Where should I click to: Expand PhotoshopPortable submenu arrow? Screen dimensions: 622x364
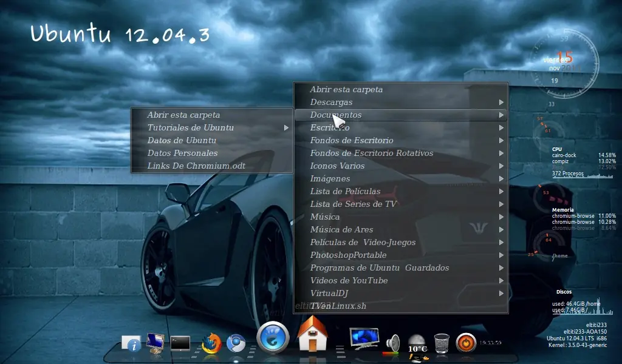(x=501, y=255)
